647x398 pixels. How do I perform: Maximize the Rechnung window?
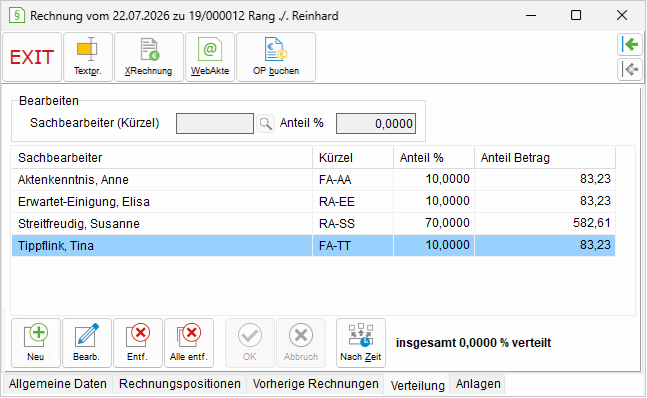click(x=576, y=15)
